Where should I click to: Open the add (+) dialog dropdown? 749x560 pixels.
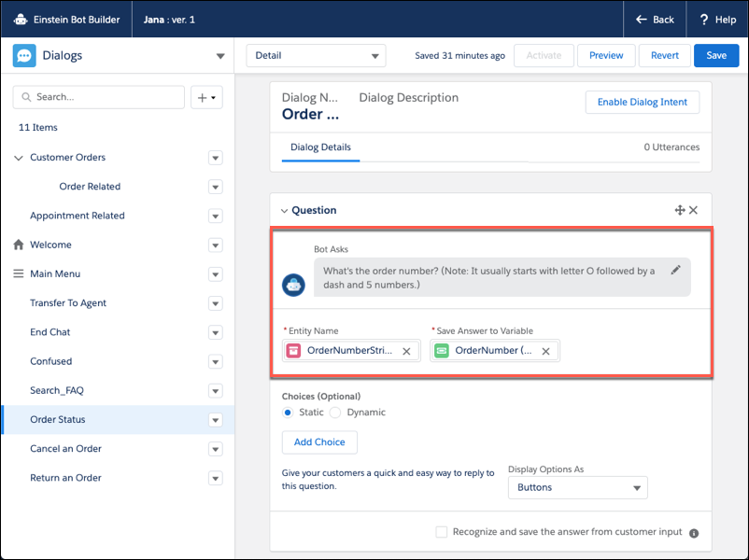206,97
